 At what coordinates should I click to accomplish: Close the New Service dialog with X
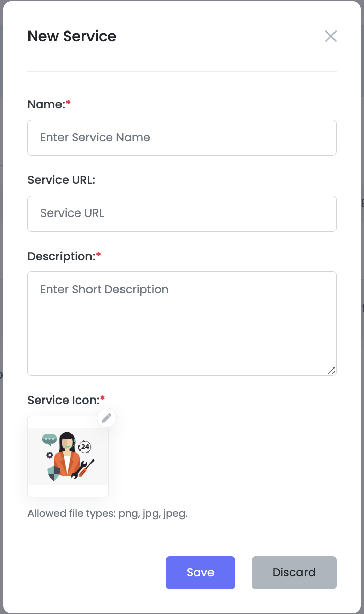(x=331, y=36)
